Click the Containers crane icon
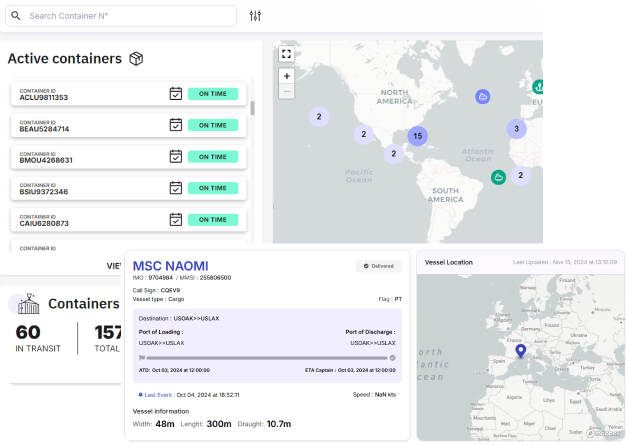The width and height of the screenshot is (629, 445). [28, 304]
